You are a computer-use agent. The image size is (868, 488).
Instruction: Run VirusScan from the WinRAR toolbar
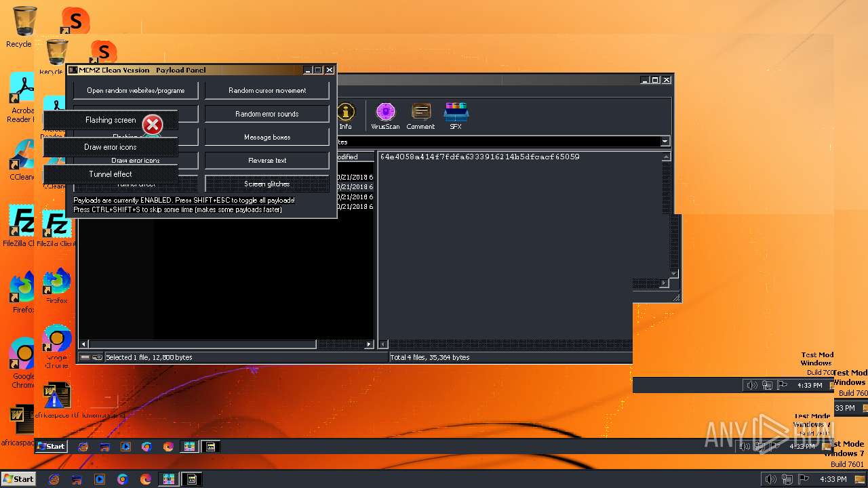(x=385, y=116)
